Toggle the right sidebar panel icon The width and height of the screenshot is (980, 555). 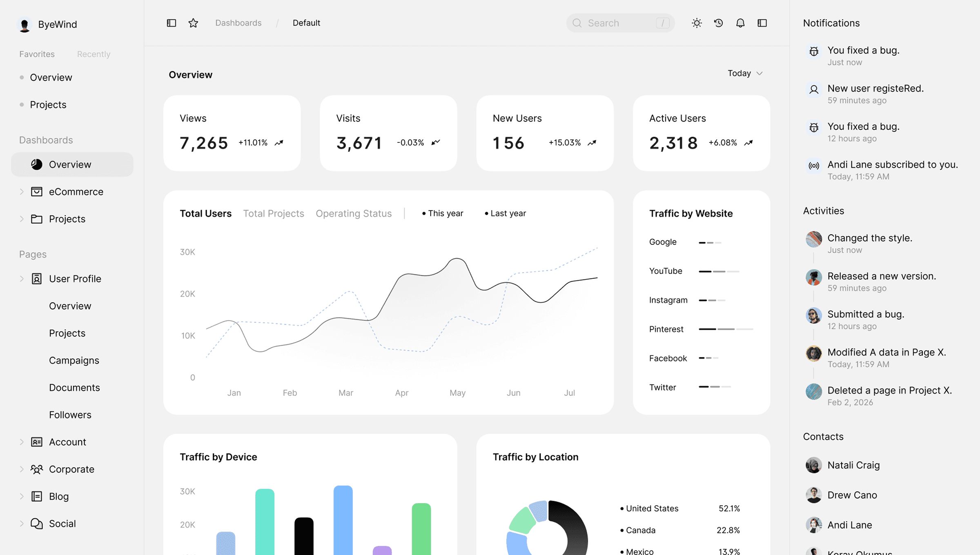762,23
